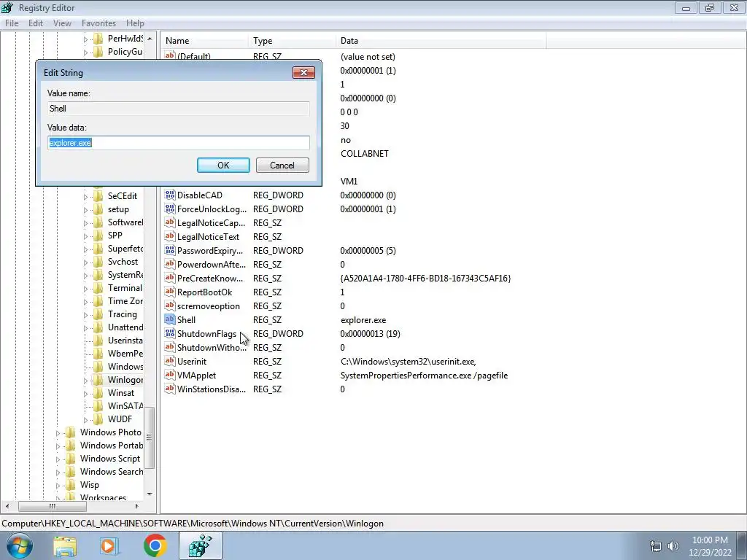This screenshot has height=560, width=747.
Task: Select the ShutdownWithout string icon
Action: coord(169,347)
